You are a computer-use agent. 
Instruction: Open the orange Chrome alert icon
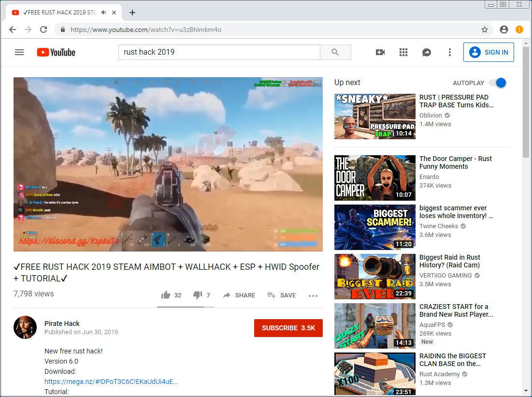click(519, 29)
